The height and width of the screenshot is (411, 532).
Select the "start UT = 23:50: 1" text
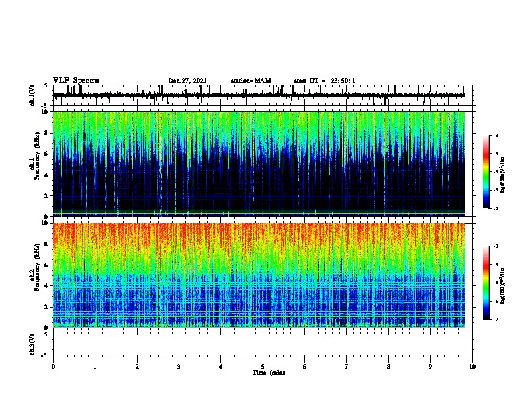(324, 81)
